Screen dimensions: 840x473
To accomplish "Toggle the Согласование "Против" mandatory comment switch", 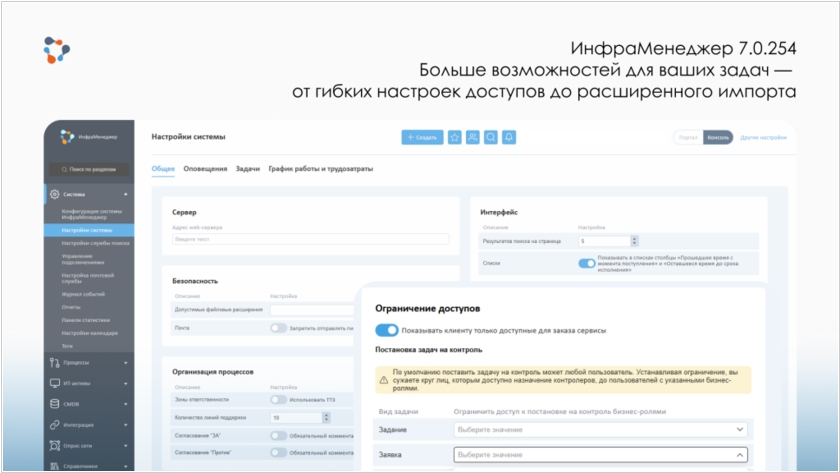I will [278, 453].
